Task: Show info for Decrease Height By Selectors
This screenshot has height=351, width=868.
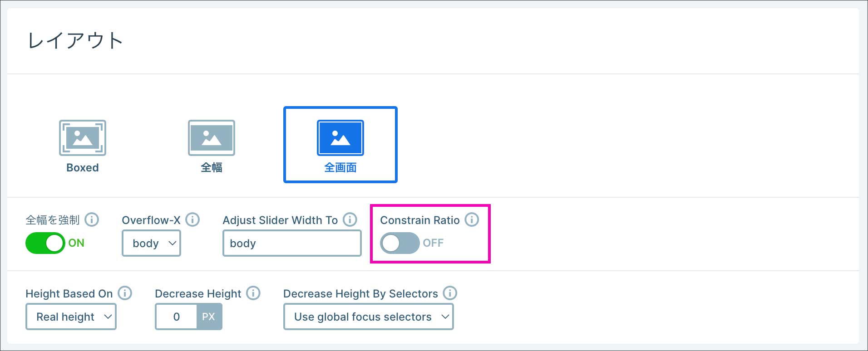Action: [450, 293]
